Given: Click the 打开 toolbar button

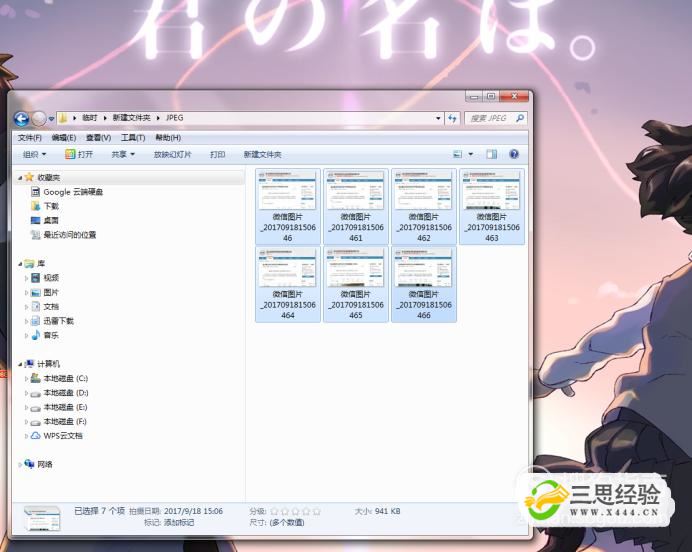Looking at the screenshot, I should click(79, 154).
